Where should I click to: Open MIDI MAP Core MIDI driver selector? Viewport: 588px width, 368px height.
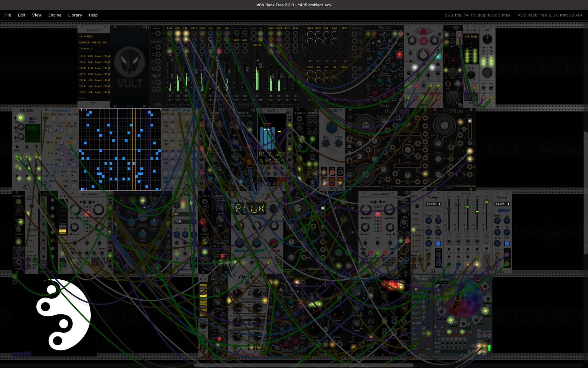[x=94, y=36]
